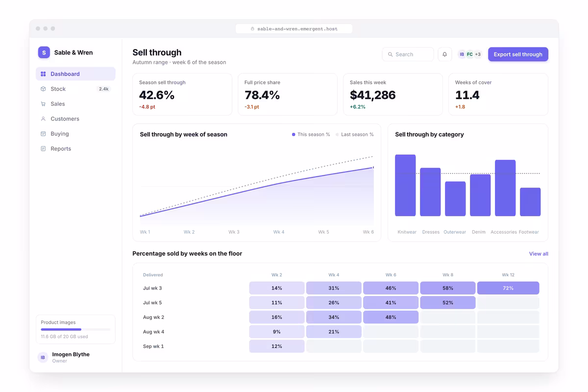Click the 11% cell for Jul wk 5

[x=277, y=303]
